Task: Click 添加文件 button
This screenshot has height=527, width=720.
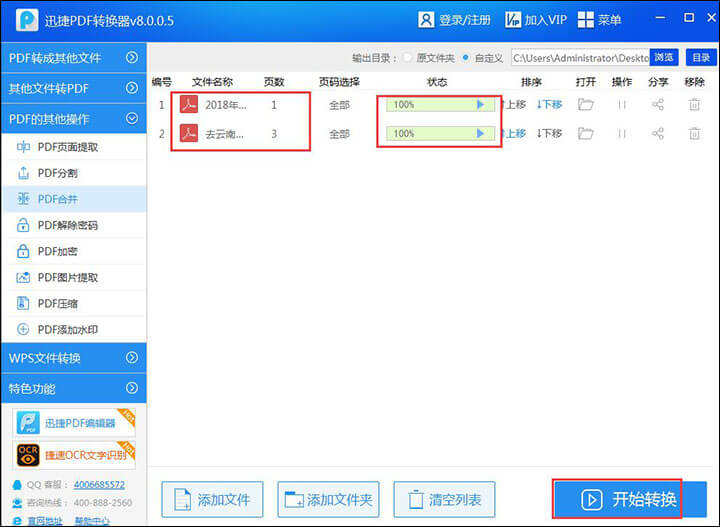Action: pyautogui.click(x=212, y=499)
